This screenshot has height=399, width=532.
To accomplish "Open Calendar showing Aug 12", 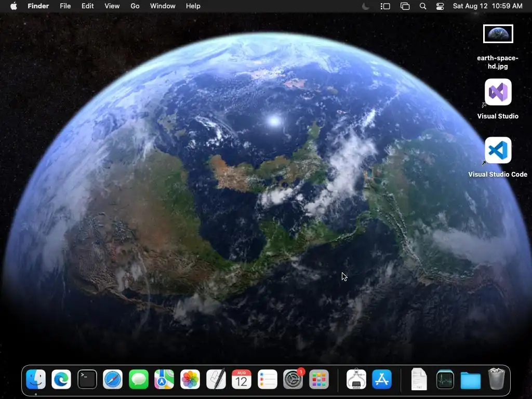I will click(x=242, y=379).
